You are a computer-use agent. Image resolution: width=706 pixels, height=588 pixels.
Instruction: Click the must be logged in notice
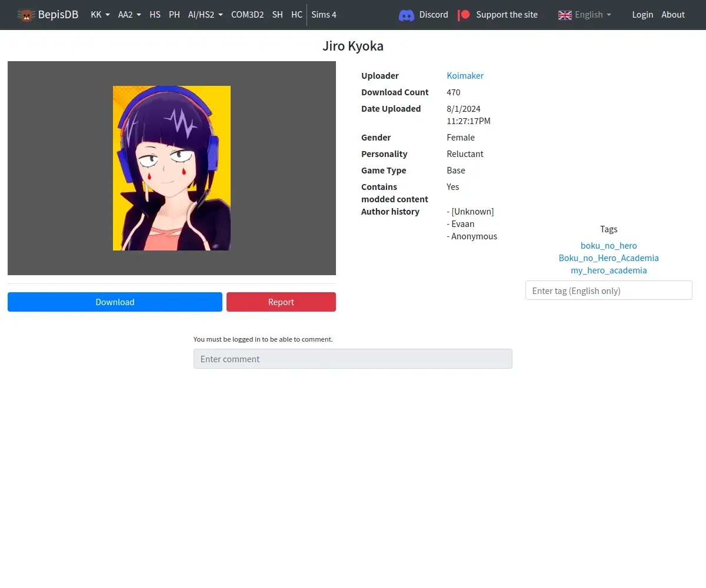pyautogui.click(x=263, y=339)
